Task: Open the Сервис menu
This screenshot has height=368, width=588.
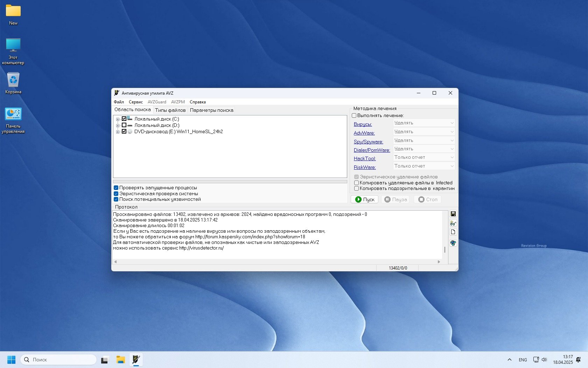Action: click(x=135, y=102)
